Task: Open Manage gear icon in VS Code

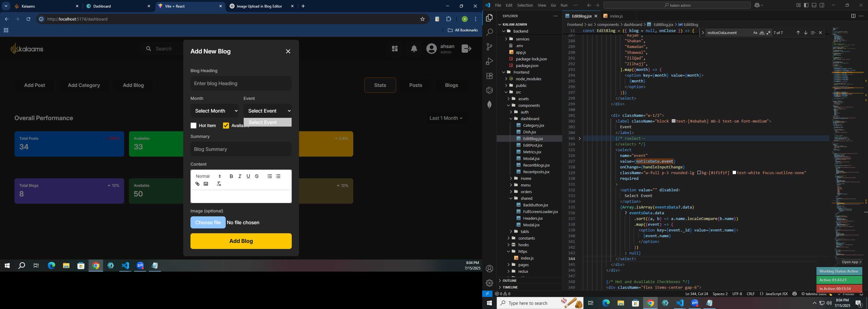Action: pyautogui.click(x=489, y=283)
